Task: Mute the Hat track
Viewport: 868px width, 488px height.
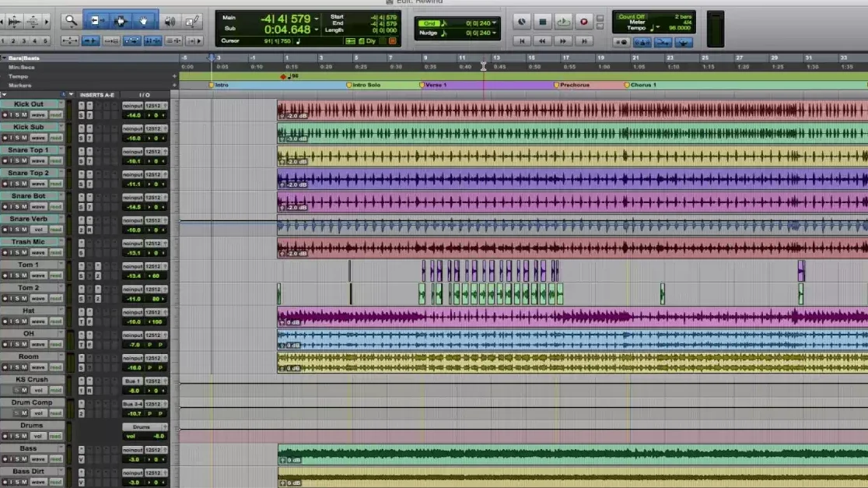Action: pyautogui.click(x=24, y=321)
